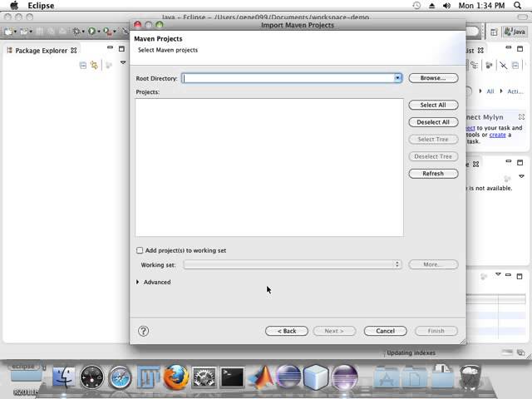Open the Trash in the Dock
Viewport: 532px width, 399px height.
tap(470, 377)
